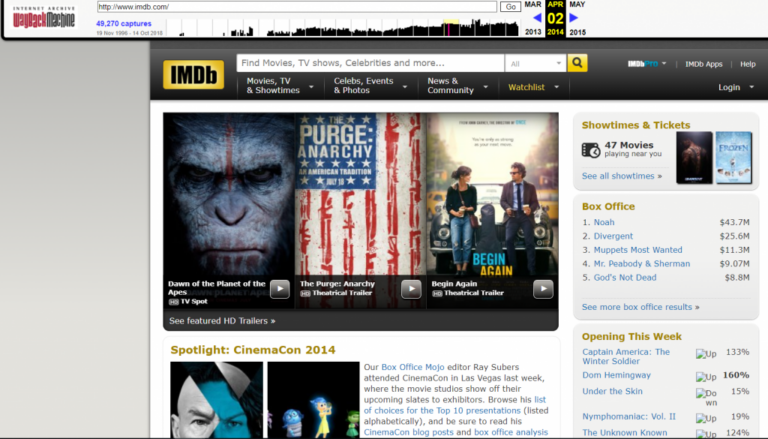This screenshot has width=768, height=439.
Task: Open Mr. Peabody & Sherman link
Action: 642,264
